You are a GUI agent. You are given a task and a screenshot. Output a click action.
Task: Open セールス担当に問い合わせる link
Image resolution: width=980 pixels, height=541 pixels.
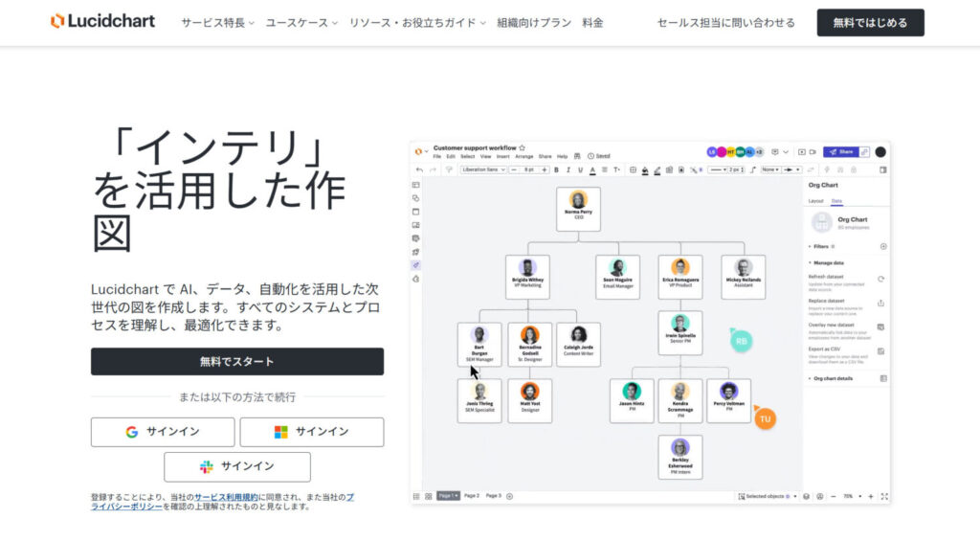pos(725,23)
